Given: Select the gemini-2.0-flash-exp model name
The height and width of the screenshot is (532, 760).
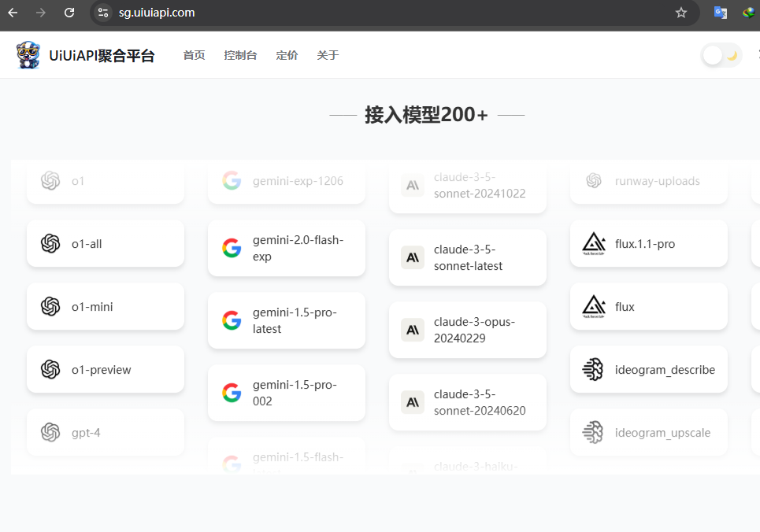Looking at the screenshot, I should 298,248.
